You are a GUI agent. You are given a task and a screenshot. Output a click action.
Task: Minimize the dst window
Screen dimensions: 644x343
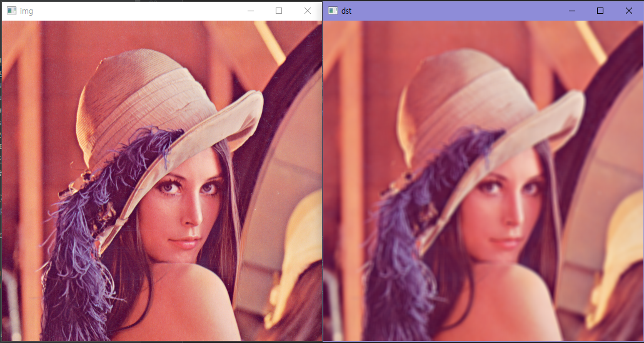coord(571,11)
